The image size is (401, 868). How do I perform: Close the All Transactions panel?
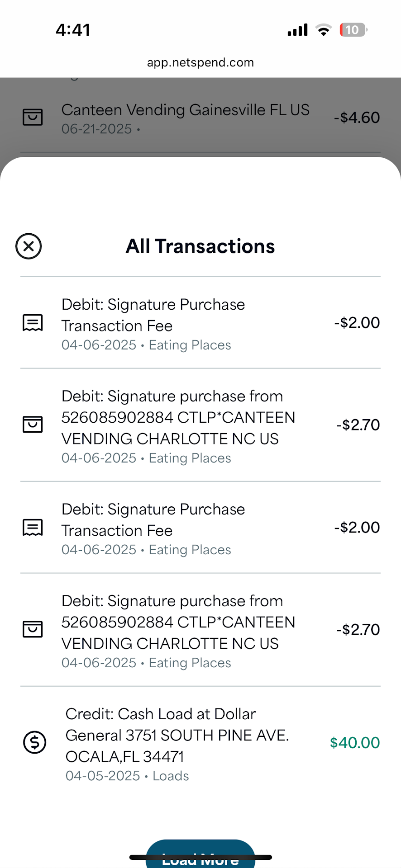(x=29, y=246)
